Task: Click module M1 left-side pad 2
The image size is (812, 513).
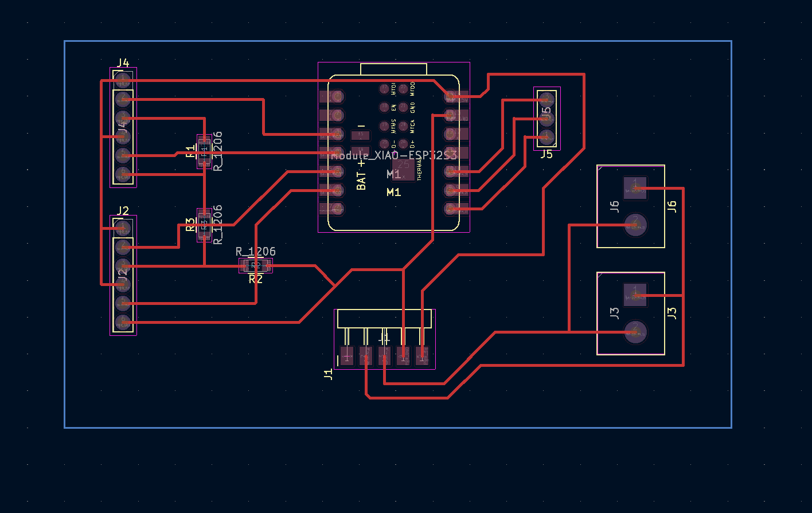Action: [331, 115]
